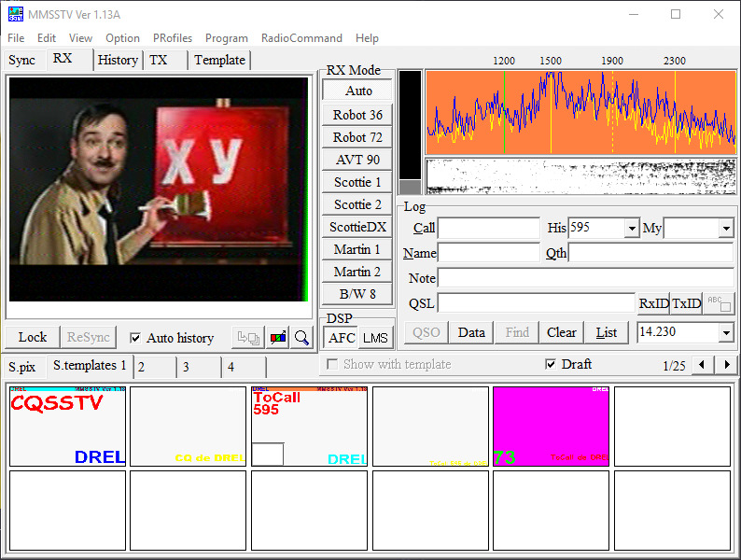Switch to the History tab
Image resolution: width=741 pixels, height=560 pixels.
pos(119,60)
